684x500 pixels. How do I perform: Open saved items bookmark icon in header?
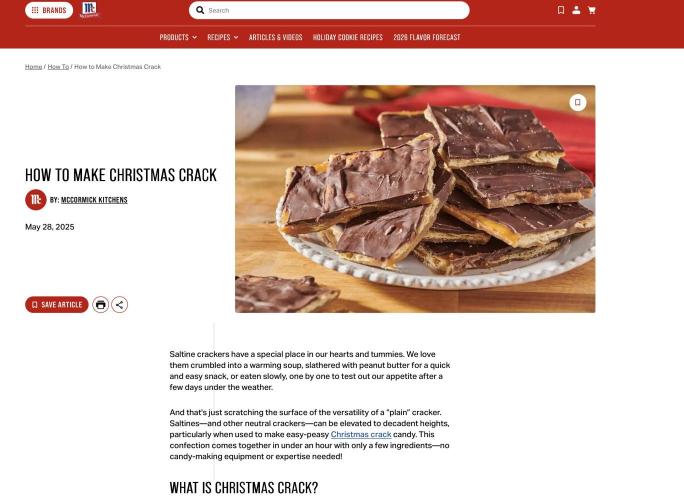561,10
